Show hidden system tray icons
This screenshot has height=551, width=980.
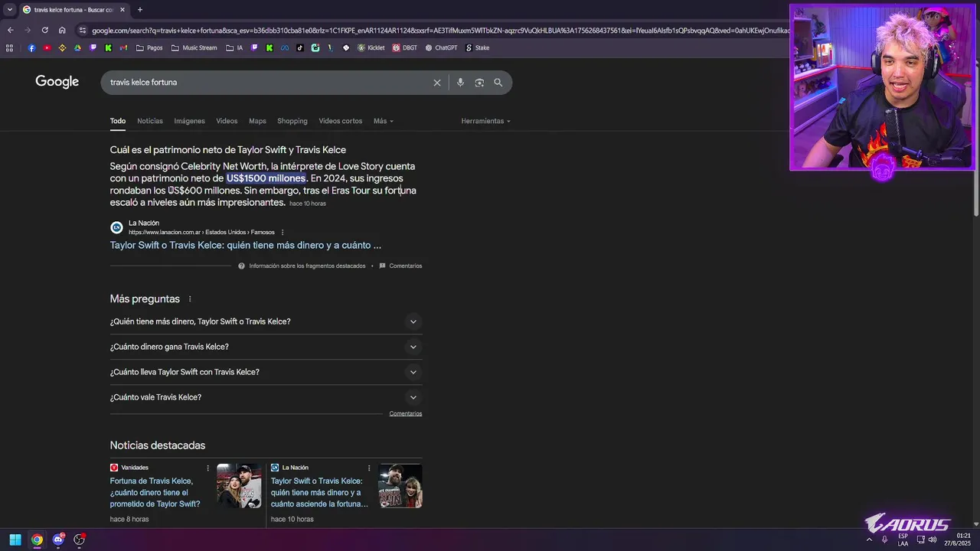click(x=869, y=540)
